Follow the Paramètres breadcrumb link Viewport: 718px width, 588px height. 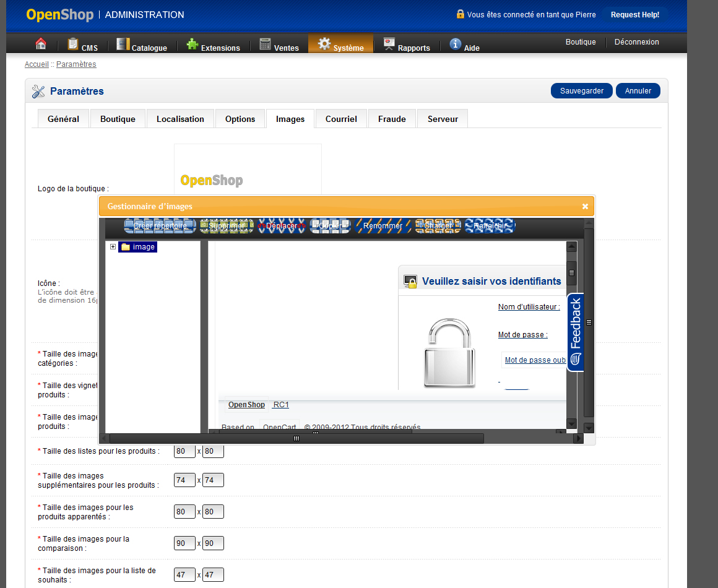(x=76, y=64)
